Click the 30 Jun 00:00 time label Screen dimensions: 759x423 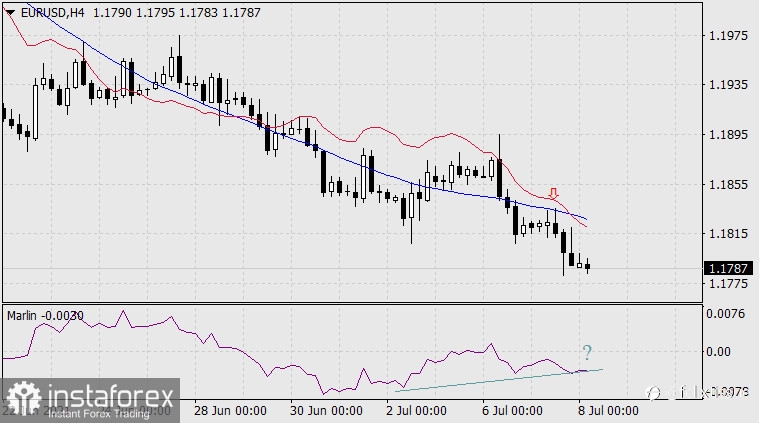(x=326, y=411)
